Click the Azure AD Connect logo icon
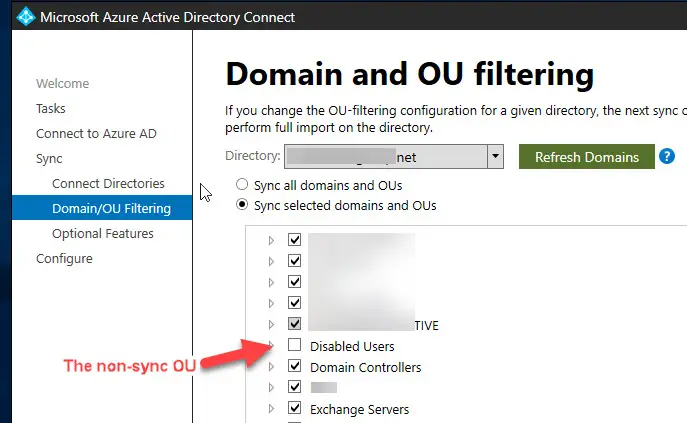The image size is (687, 423). [25, 17]
